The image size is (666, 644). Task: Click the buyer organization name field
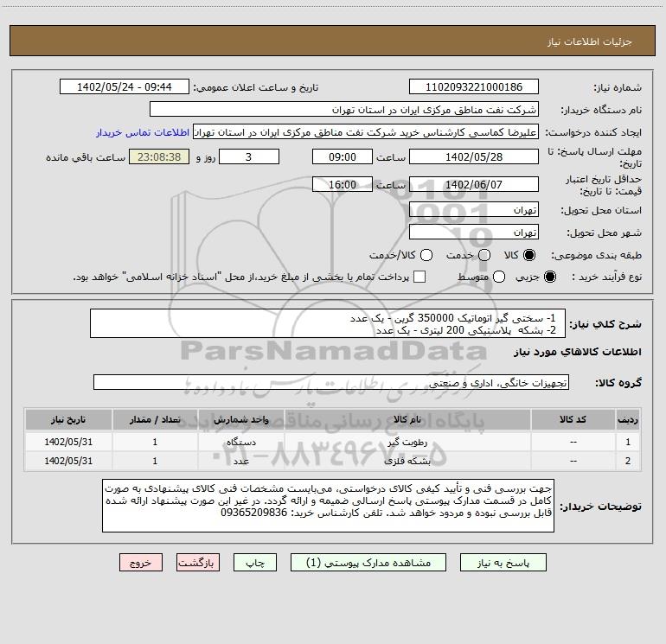[344, 110]
